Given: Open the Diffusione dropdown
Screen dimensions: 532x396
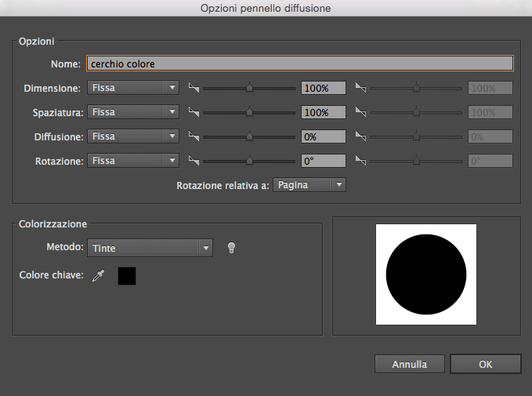Looking at the screenshot, I should pyautogui.click(x=133, y=136).
